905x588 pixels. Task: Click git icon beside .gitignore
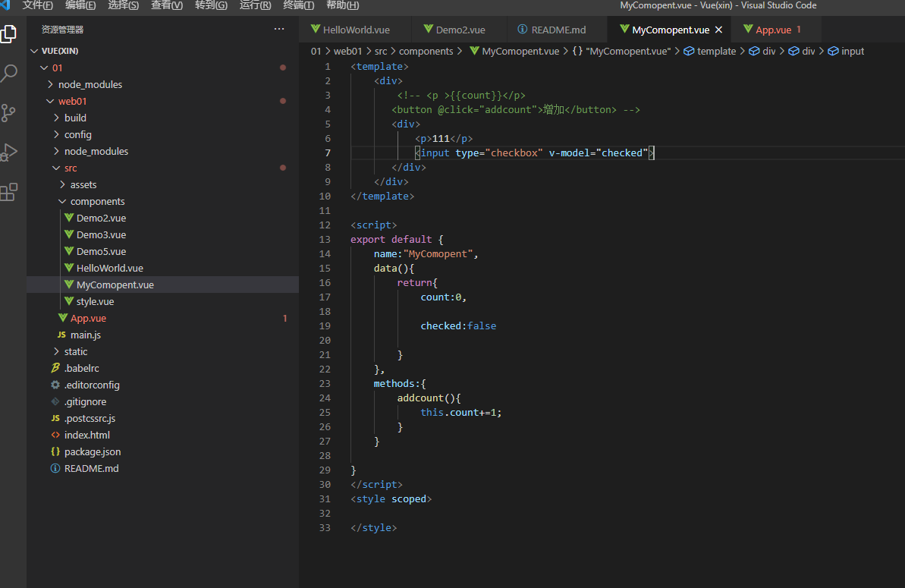tap(55, 401)
